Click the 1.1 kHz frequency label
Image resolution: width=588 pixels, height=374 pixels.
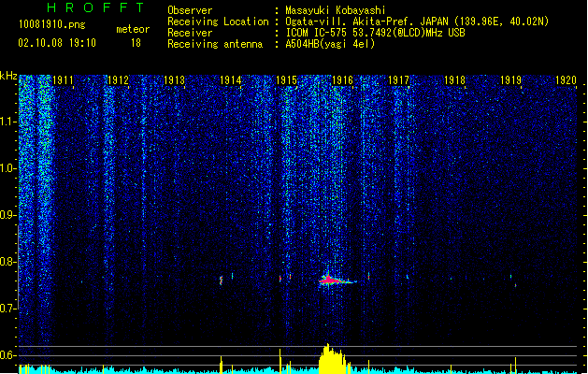[7, 122]
